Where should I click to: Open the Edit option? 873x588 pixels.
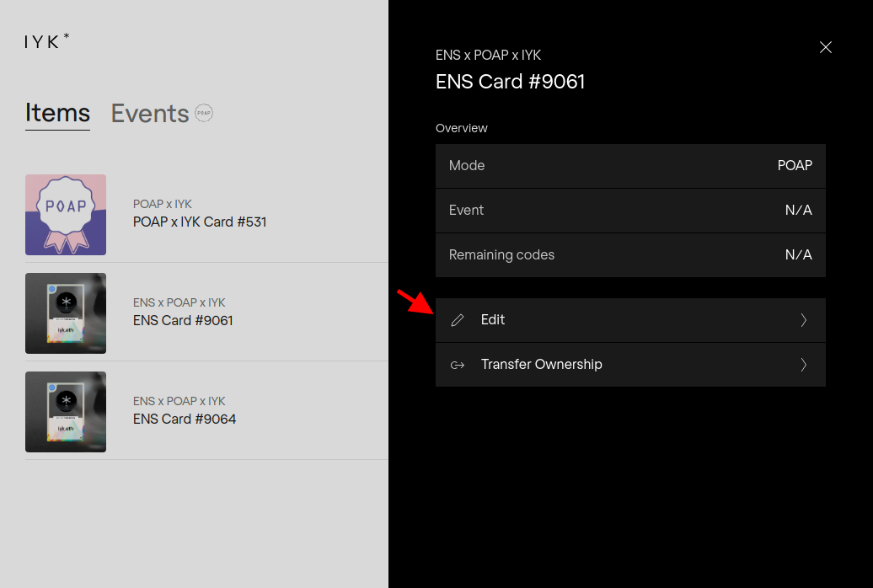(630, 320)
